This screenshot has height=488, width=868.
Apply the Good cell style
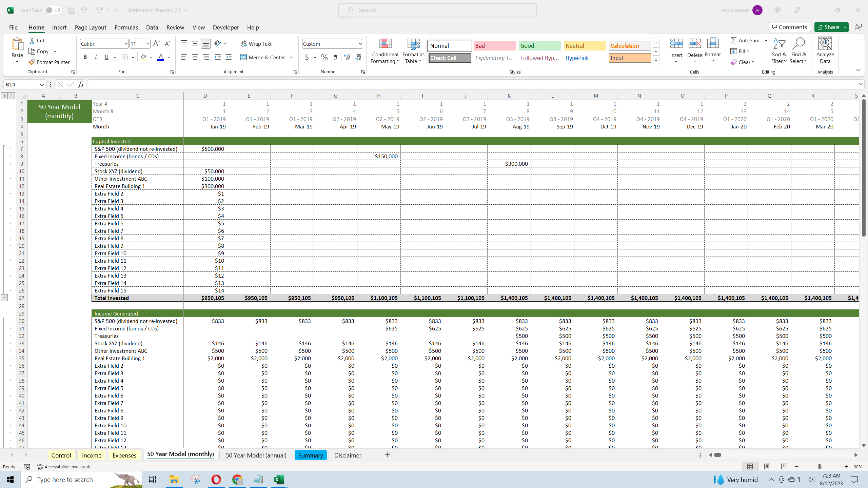tap(540, 46)
